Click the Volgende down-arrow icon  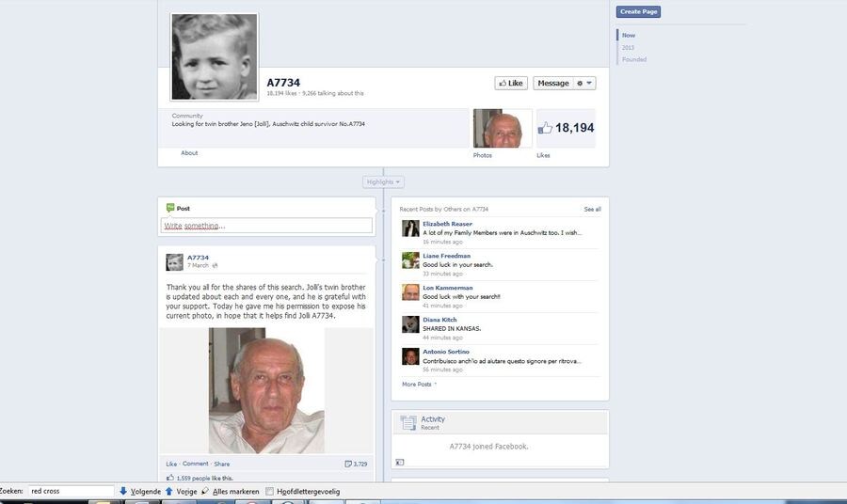[123, 491]
